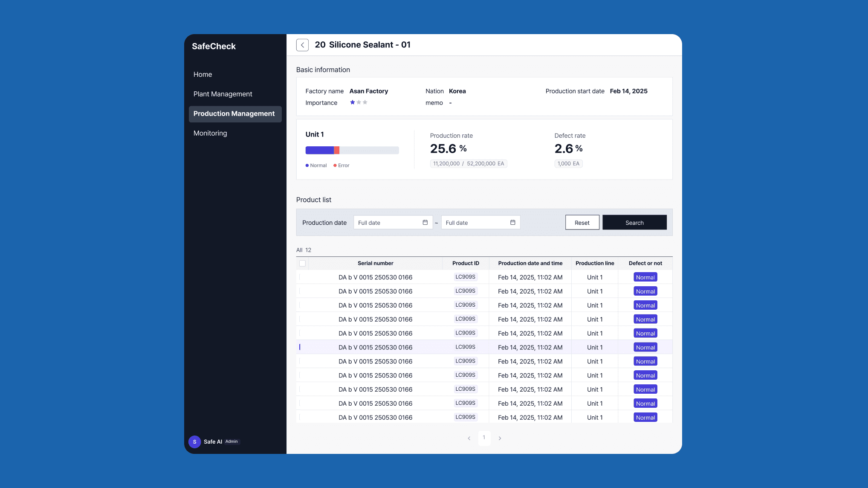This screenshot has height=488, width=868.
Task: Click the Safe AI user avatar
Action: pyautogui.click(x=194, y=442)
